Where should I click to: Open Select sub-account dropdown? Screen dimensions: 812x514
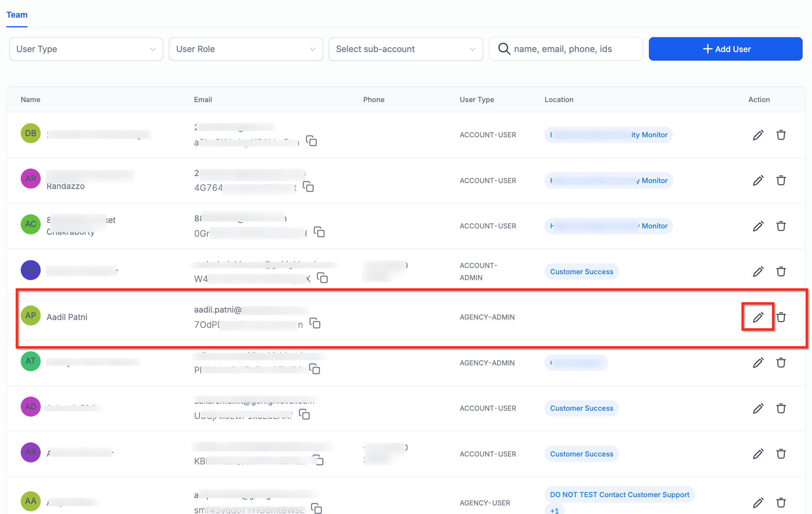pyautogui.click(x=406, y=49)
